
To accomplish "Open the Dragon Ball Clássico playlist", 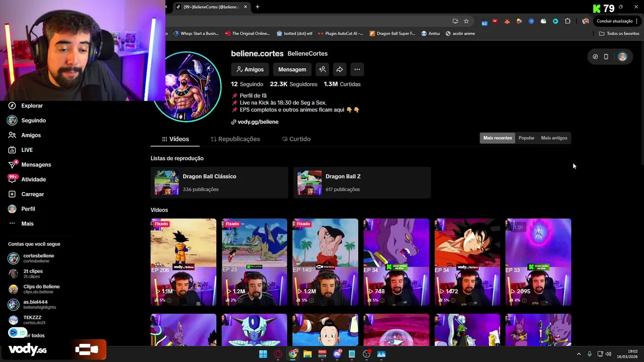I will click(x=219, y=183).
